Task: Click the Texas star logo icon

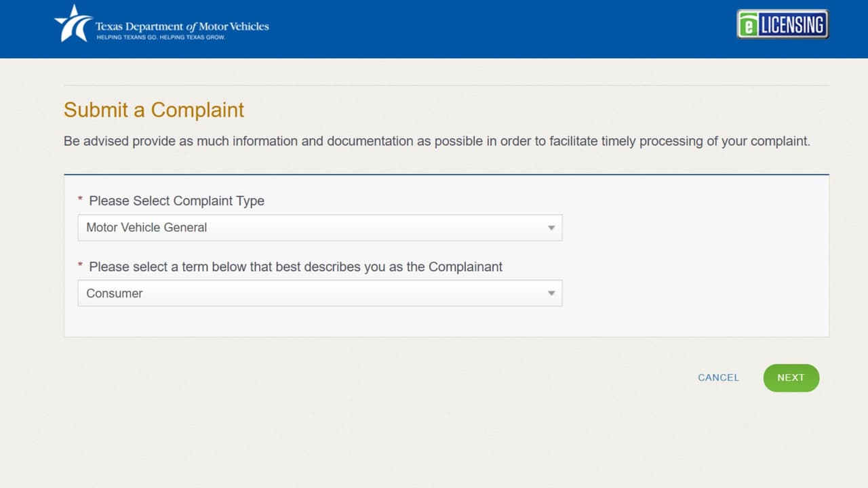Action: [x=73, y=24]
